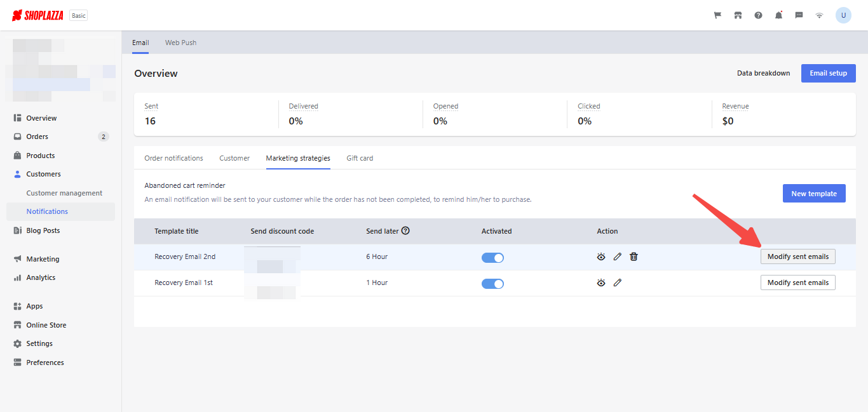This screenshot has width=868, height=412.
Task: Open the Customer tab
Action: [x=234, y=158]
